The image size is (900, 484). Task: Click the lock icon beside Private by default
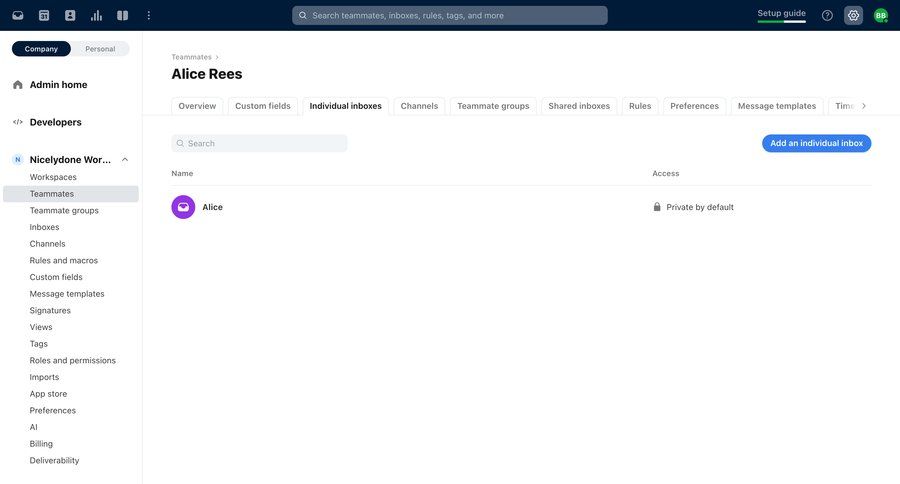pos(657,207)
